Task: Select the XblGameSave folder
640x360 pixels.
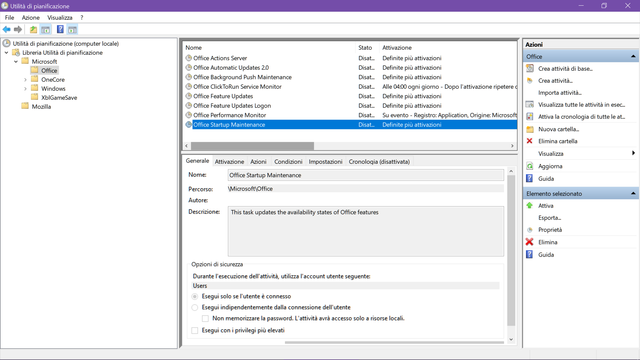Action: (59, 98)
